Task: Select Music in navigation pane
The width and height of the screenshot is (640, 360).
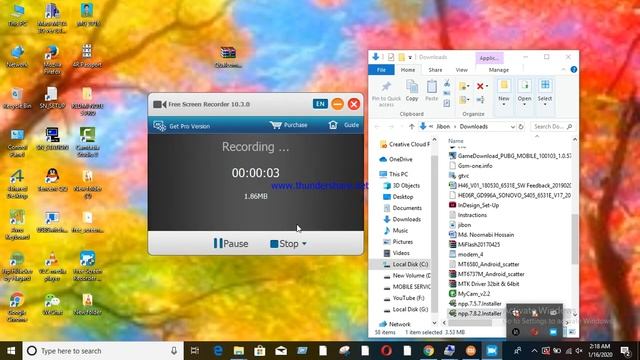Action: point(396,231)
